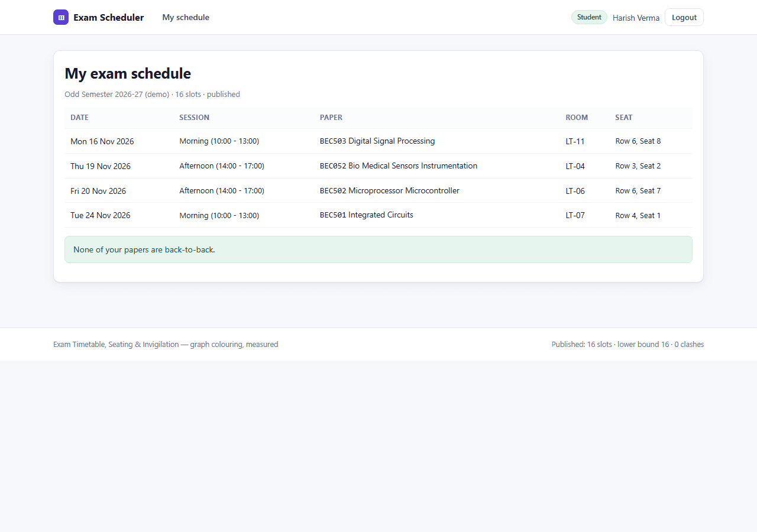Viewport: 757px width, 532px height.
Task: Select the date Mon 16 Nov 2026
Action: tap(102, 141)
